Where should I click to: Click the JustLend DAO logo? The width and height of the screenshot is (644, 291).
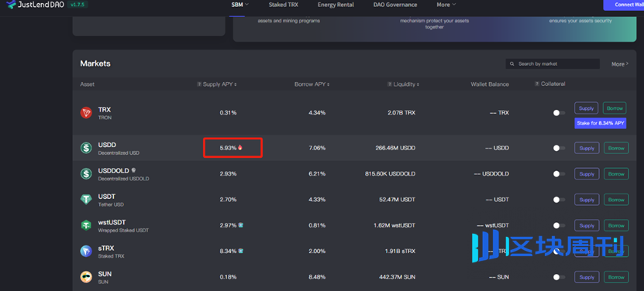pos(35,5)
